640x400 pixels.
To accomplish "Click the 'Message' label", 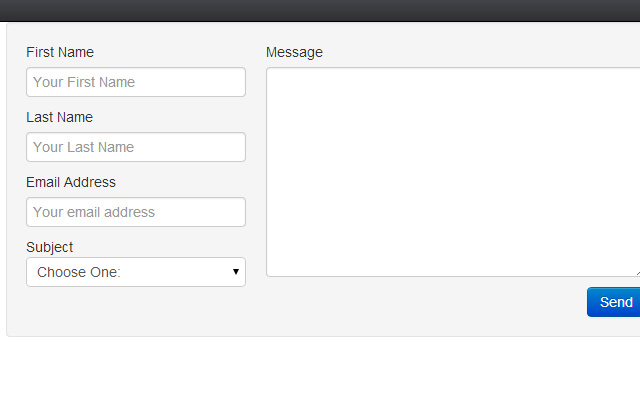I will pos(294,52).
